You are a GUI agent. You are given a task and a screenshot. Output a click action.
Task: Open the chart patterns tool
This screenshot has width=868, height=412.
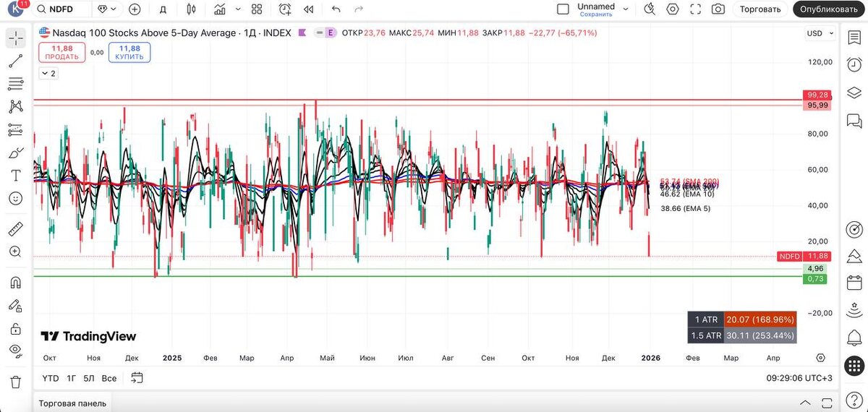tap(15, 107)
